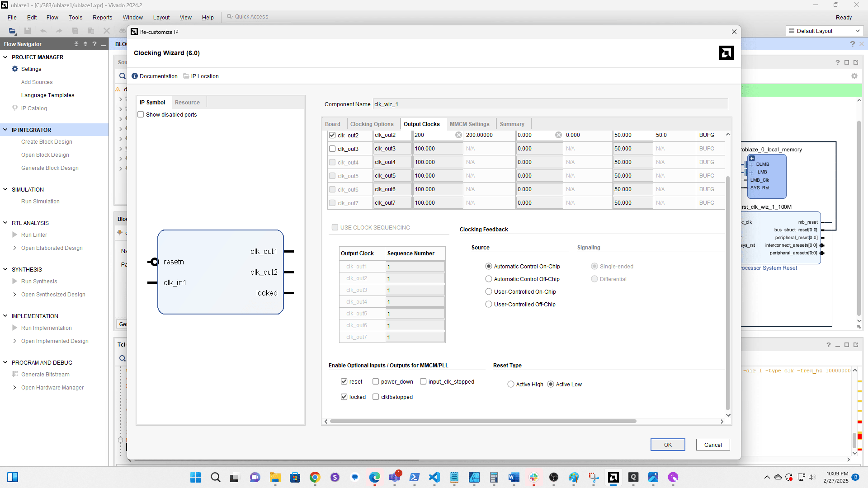Click the Documentation info icon

[135, 76]
